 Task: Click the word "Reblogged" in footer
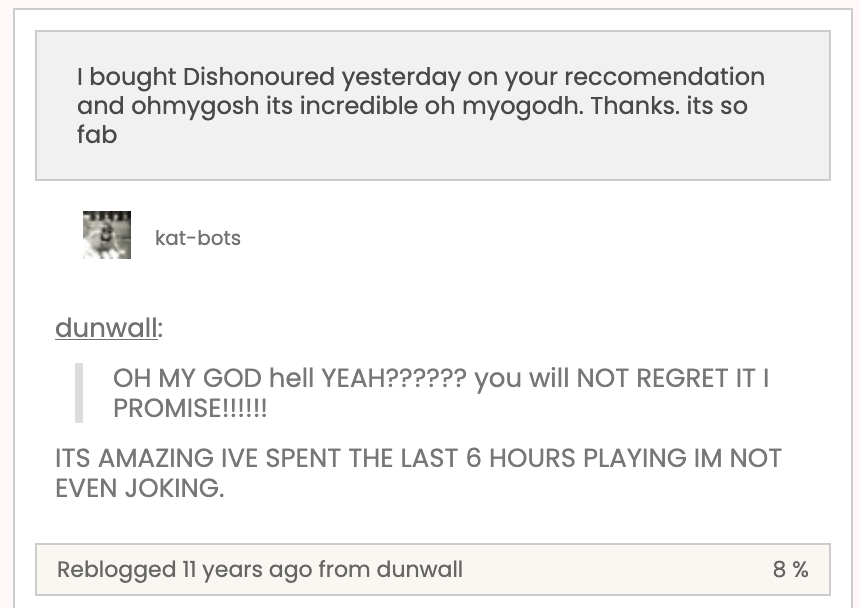tap(116, 570)
